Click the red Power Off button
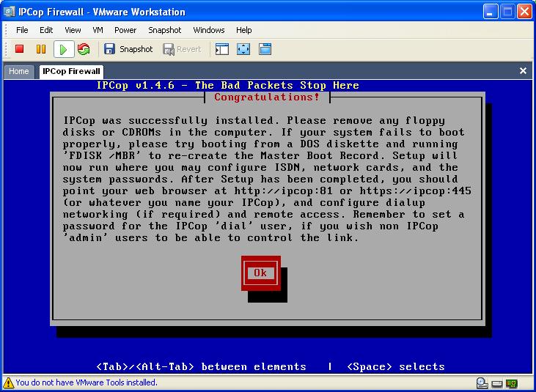 (20, 49)
